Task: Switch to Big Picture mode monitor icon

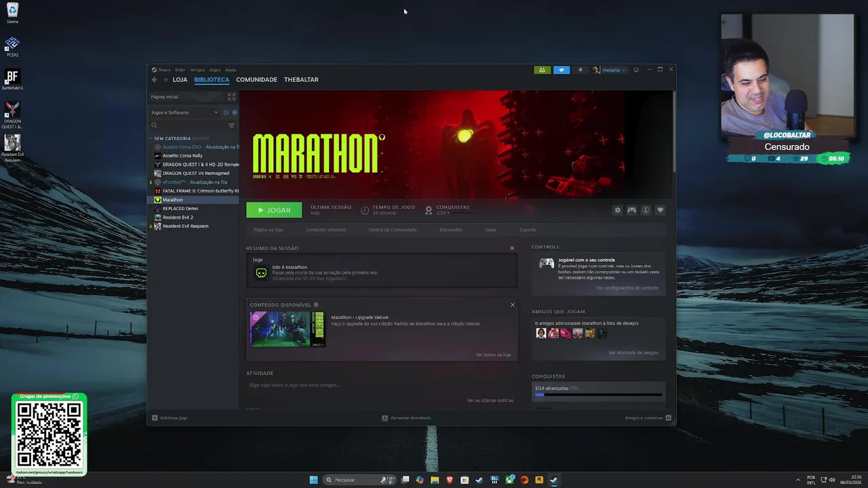Action: (x=636, y=70)
